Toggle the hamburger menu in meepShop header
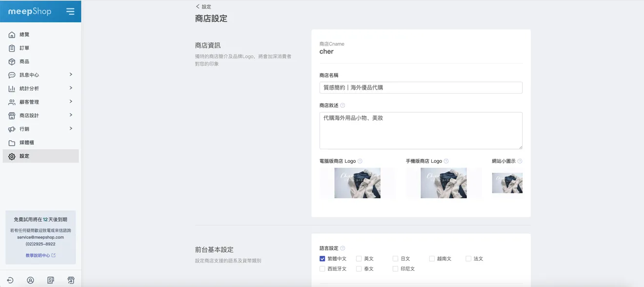This screenshot has height=287, width=644. [x=71, y=11]
